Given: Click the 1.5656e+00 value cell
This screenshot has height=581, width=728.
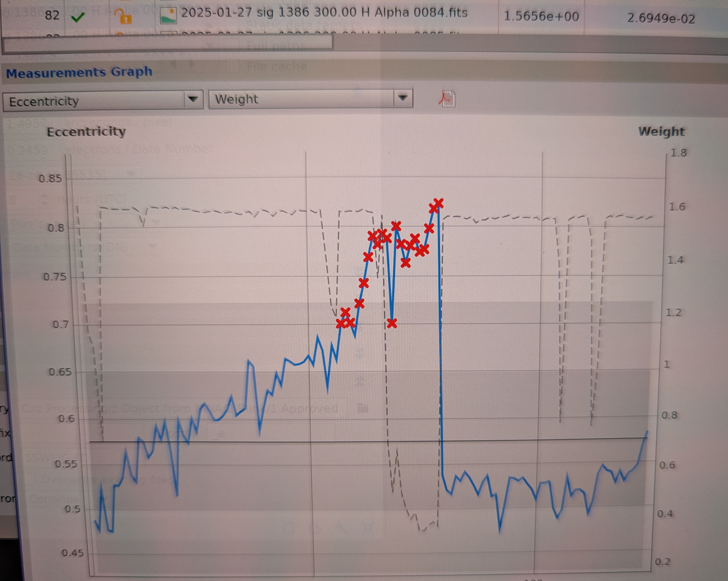Looking at the screenshot, I should click(x=541, y=16).
